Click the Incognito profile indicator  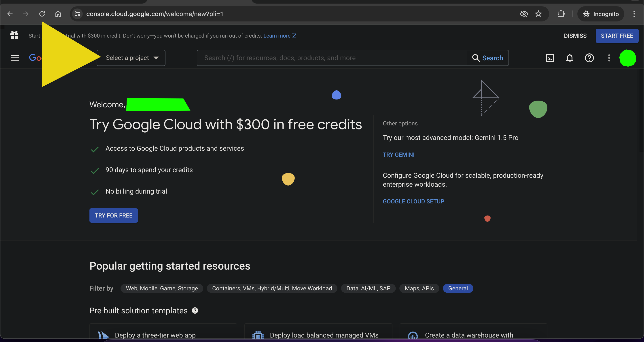click(x=601, y=14)
